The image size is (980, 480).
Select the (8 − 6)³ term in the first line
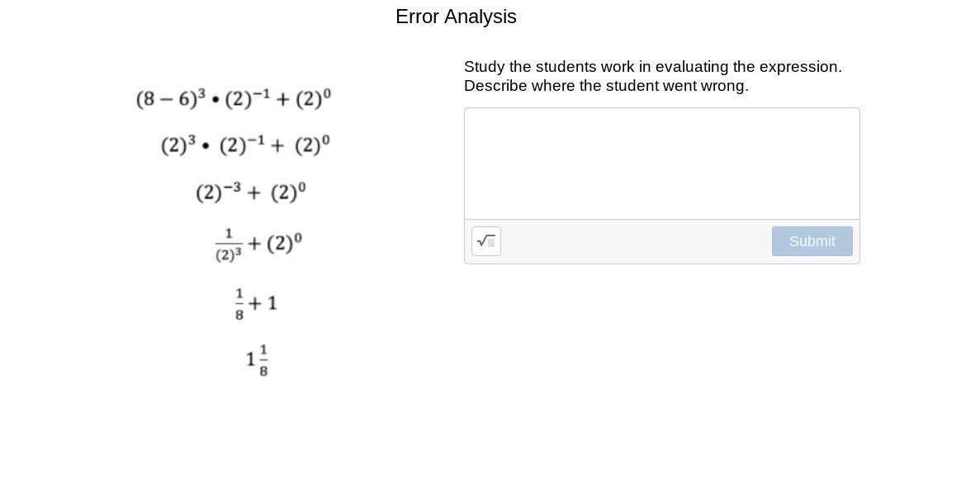pos(171,99)
